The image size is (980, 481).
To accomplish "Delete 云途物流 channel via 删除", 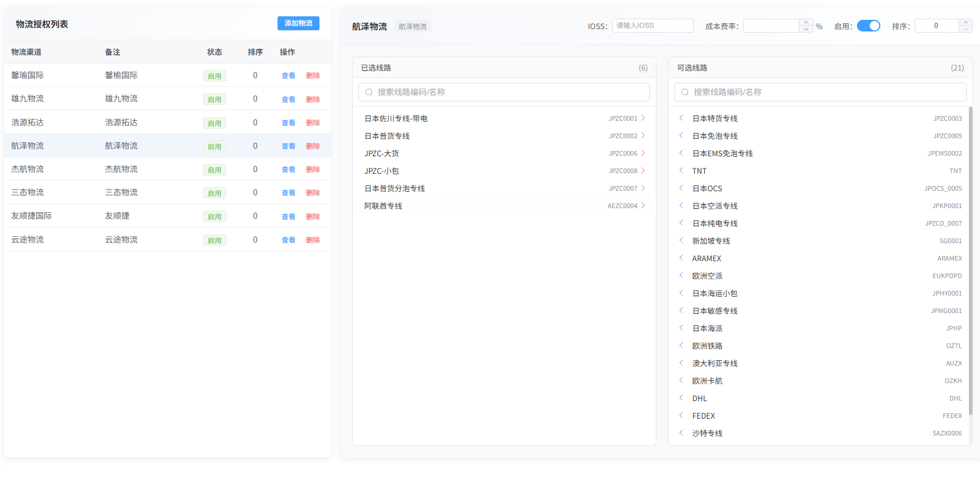I will pos(313,240).
